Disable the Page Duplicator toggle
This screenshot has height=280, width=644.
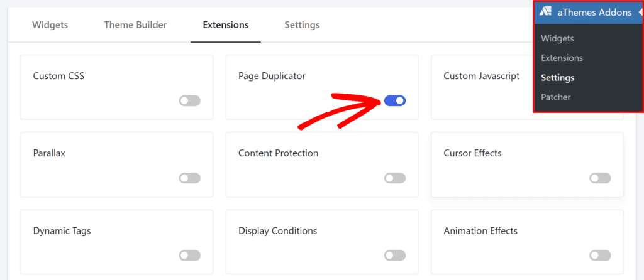tap(395, 100)
